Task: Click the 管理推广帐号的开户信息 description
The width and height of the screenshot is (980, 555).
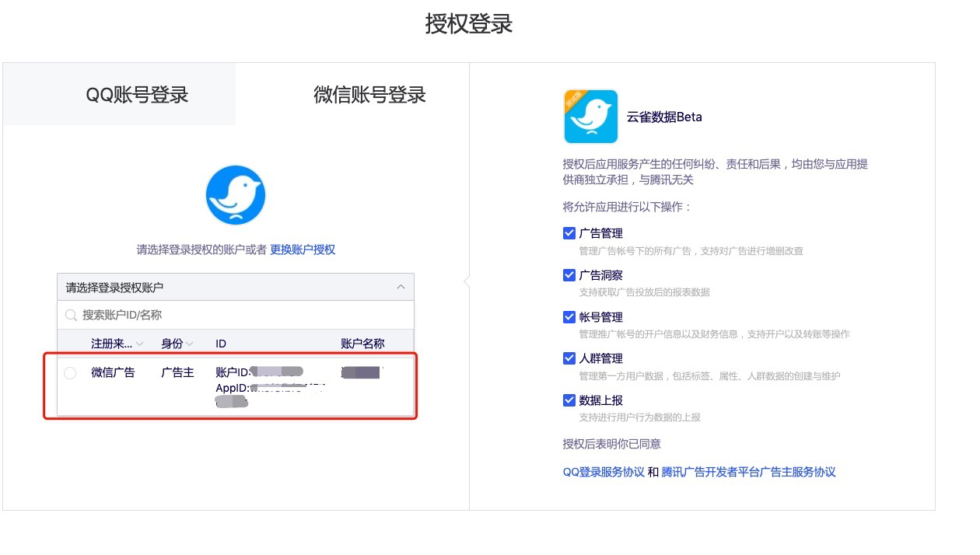Action: tap(715, 334)
